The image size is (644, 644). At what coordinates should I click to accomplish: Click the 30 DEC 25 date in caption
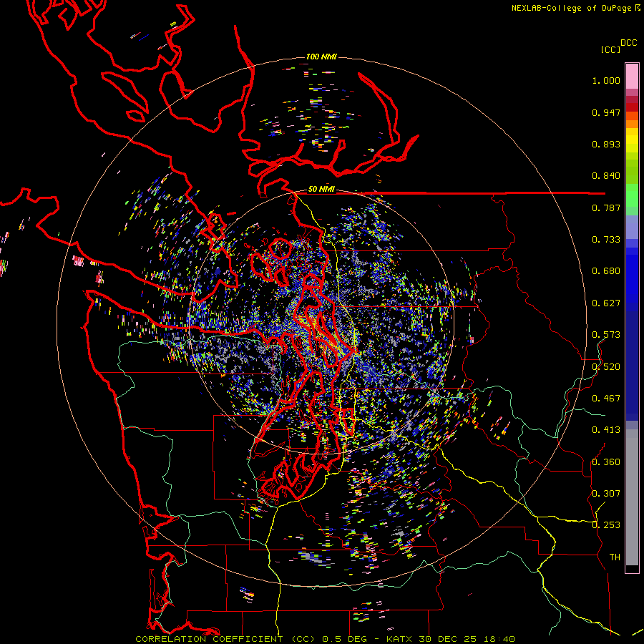point(448,639)
